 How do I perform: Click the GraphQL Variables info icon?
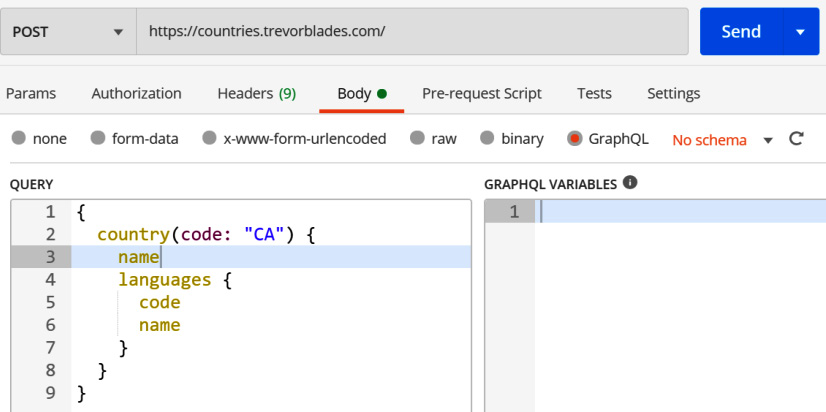[x=630, y=183]
